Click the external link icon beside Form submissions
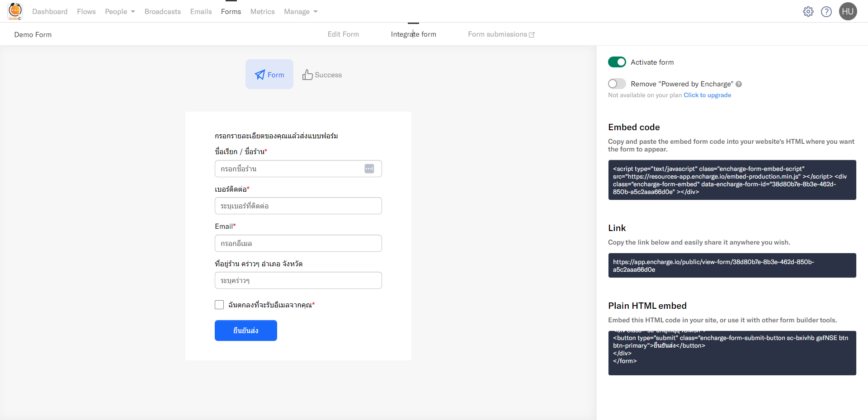Image resolution: width=868 pixels, height=420 pixels. pos(532,35)
